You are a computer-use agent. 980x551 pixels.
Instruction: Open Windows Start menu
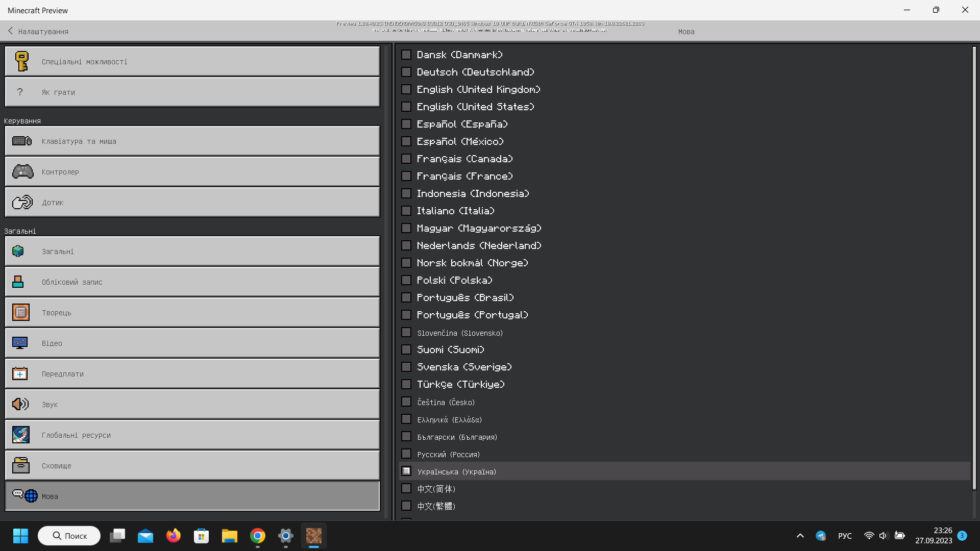point(20,536)
